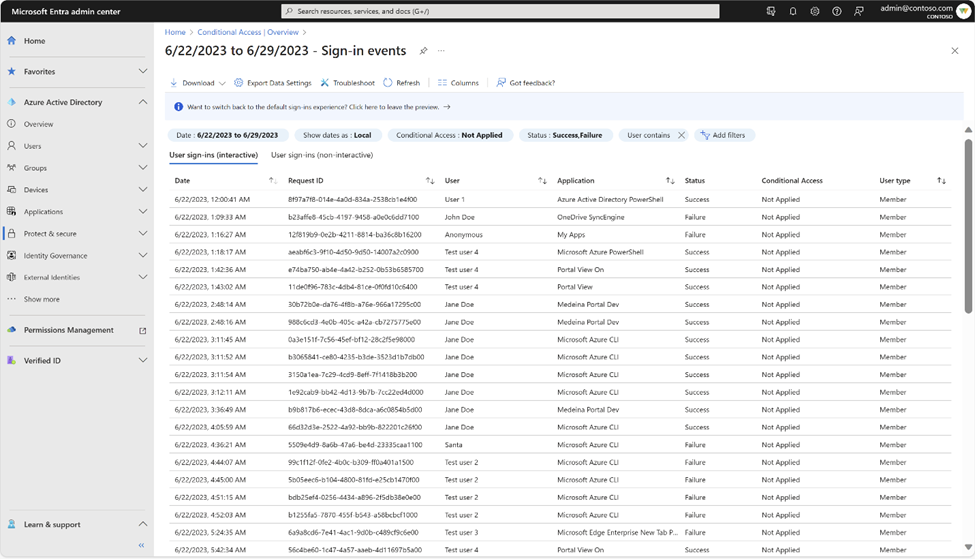Click the Applications grid icon
The width and height of the screenshot is (975, 559).
(11, 211)
